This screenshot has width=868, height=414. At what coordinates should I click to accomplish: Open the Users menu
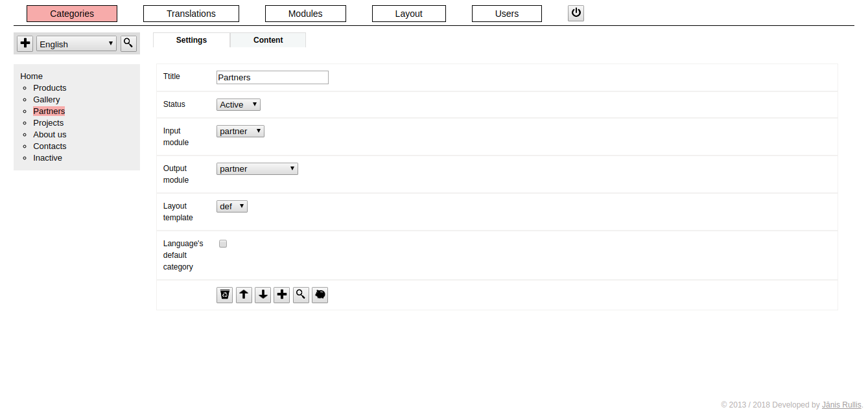[507, 14]
